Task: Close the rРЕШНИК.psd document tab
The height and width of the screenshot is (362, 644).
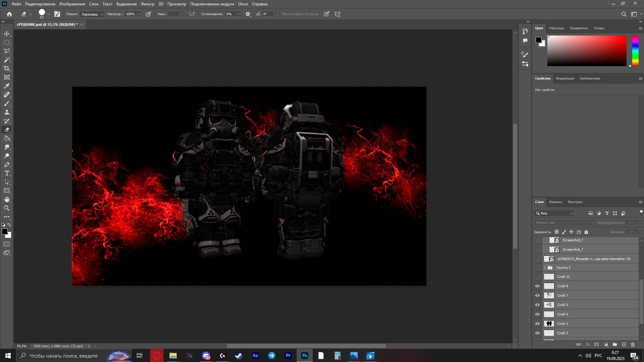Action: [x=82, y=24]
